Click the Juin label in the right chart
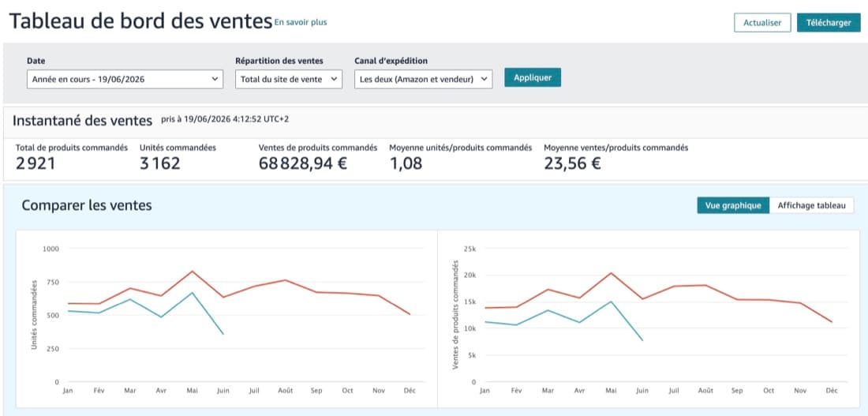 [642, 391]
